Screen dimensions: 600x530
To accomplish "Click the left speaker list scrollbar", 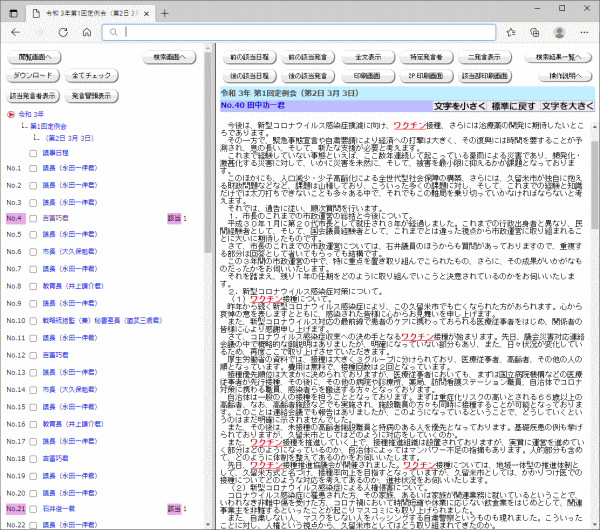I will pos(208,153).
